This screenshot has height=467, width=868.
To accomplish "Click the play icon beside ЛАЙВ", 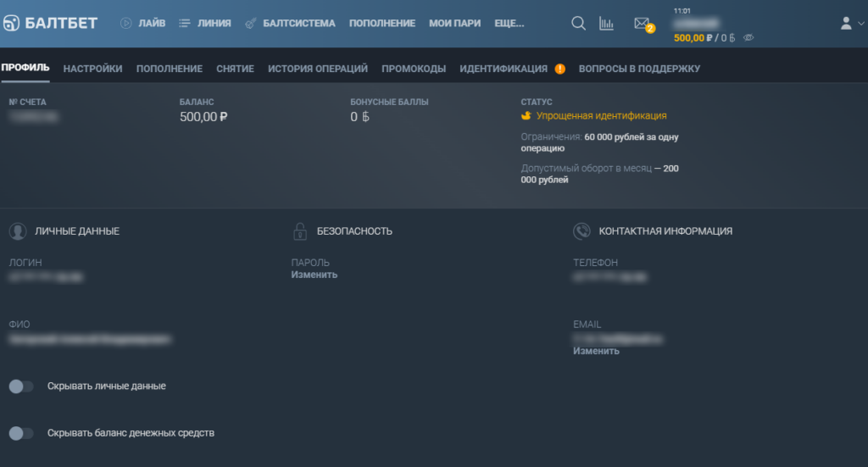I will [x=126, y=23].
